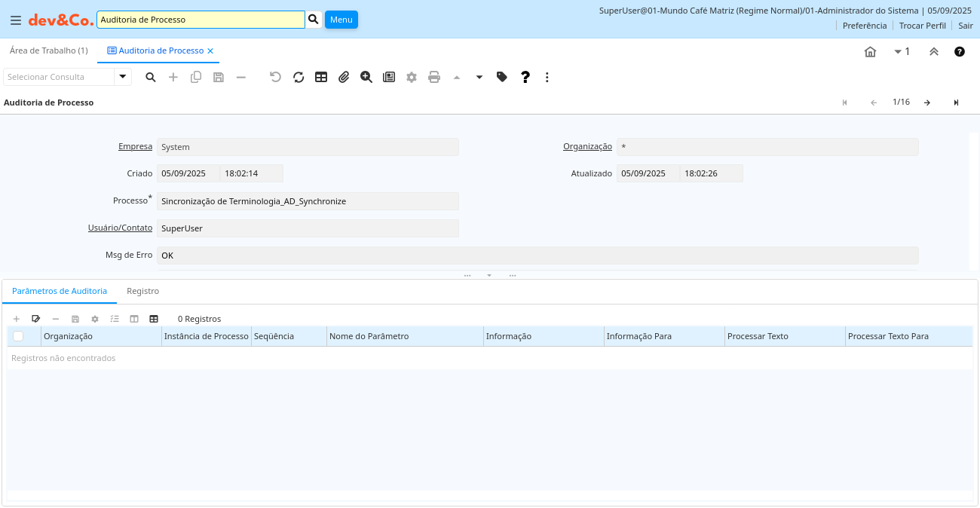
Task: Open the Área de Trabalho tab
Action: 48,50
